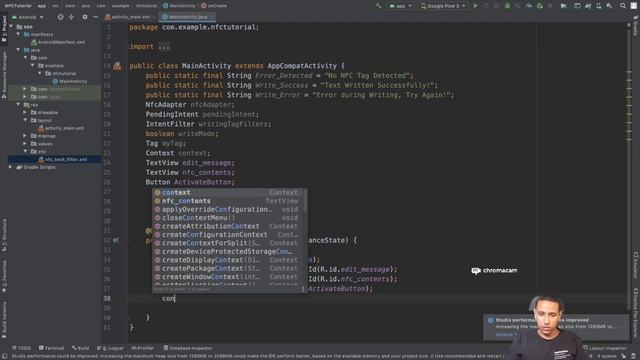640x360 pixels.
Task: Click onCreate in the breadcrumb bar
Action: 214,6
